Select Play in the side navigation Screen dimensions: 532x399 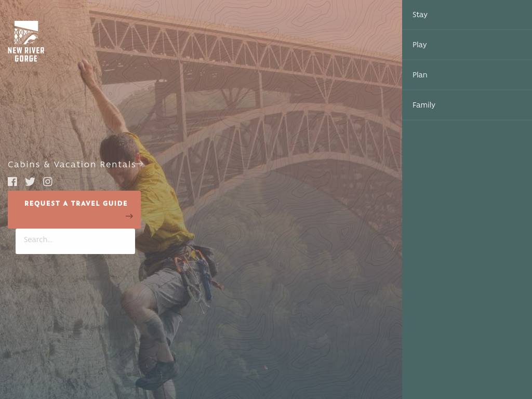point(419,45)
